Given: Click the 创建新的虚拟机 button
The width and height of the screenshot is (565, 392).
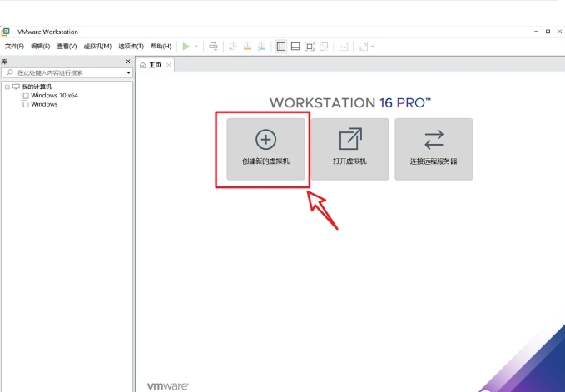Looking at the screenshot, I should [266, 149].
